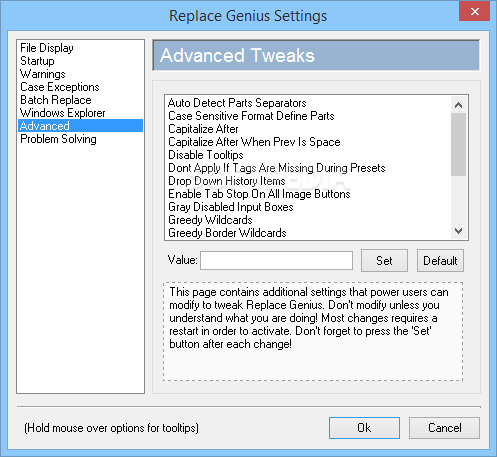Open Windows Explorer settings page
This screenshot has height=457, width=497.
click(62, 113)
